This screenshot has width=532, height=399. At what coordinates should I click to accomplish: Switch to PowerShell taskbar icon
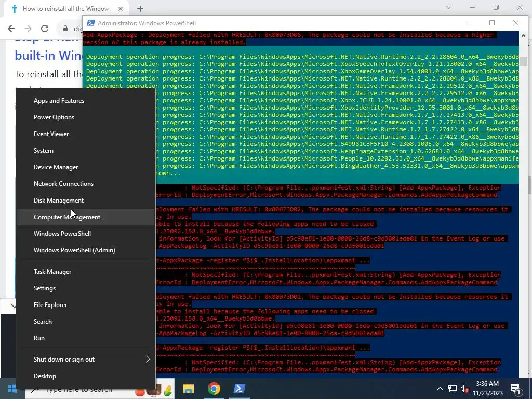coord(239,389)
